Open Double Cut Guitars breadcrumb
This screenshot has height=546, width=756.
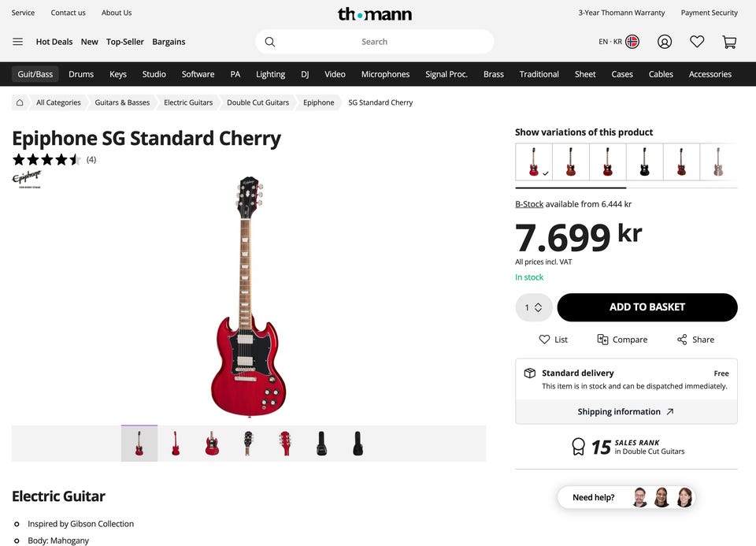pos(258,102)
